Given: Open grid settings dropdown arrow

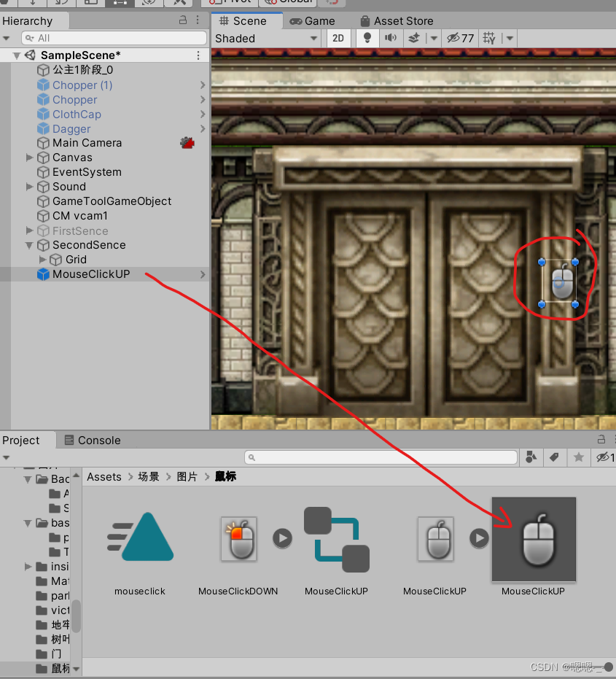Looking at the screenshot, I should click(510, 38).
